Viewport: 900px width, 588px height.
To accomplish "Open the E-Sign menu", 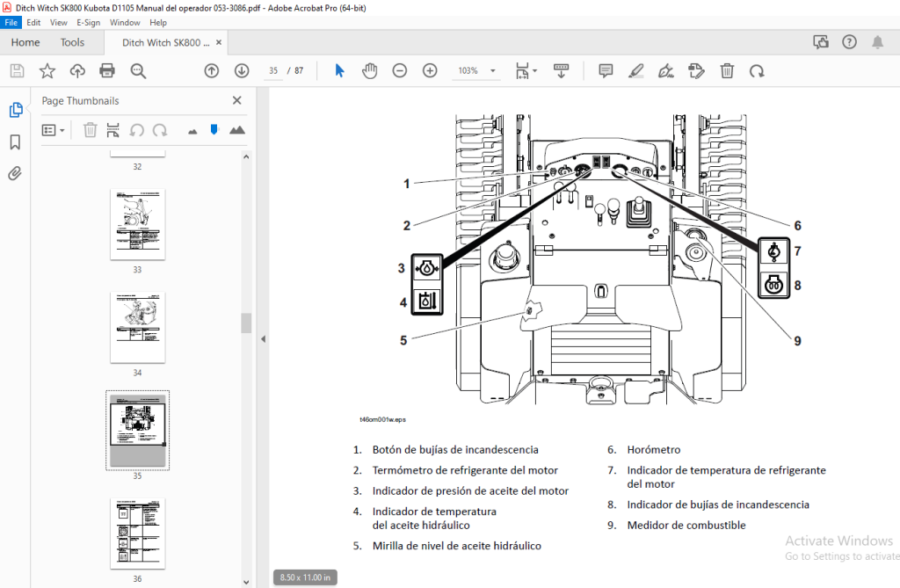I will (x=89, y=22).
